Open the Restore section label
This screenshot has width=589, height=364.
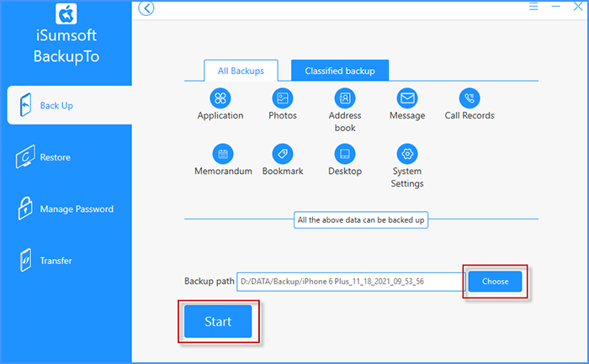click(x=56, y=157)
